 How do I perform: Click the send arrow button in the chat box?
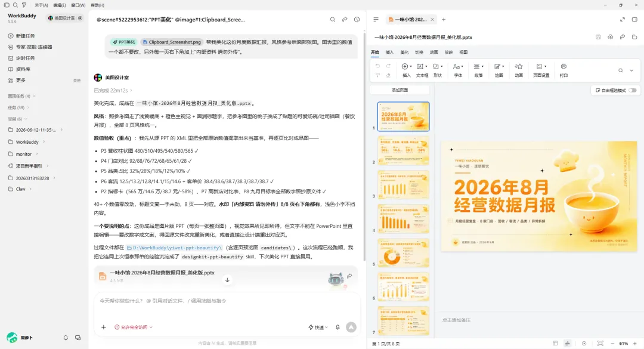coord(351,327)
